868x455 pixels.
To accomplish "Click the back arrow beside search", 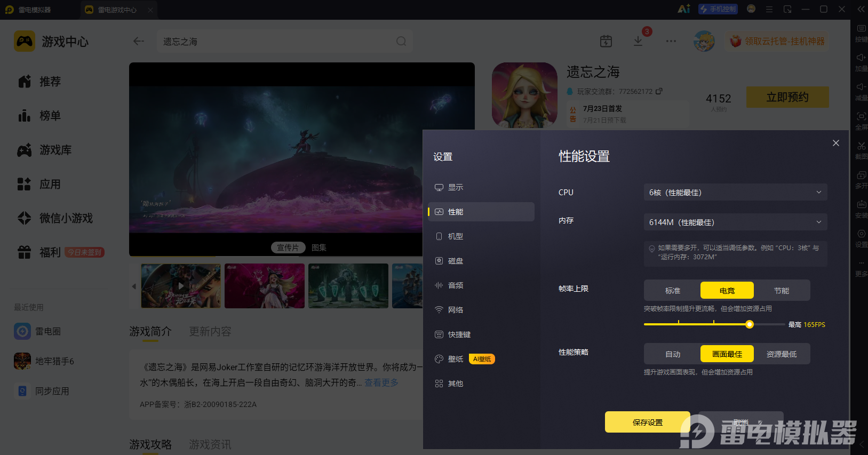I will (139, 41).
